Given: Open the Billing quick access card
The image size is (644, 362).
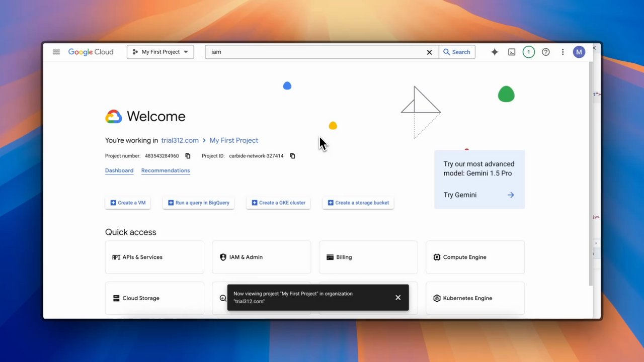Looking at the screenshot, I should (x=368, y=257).
